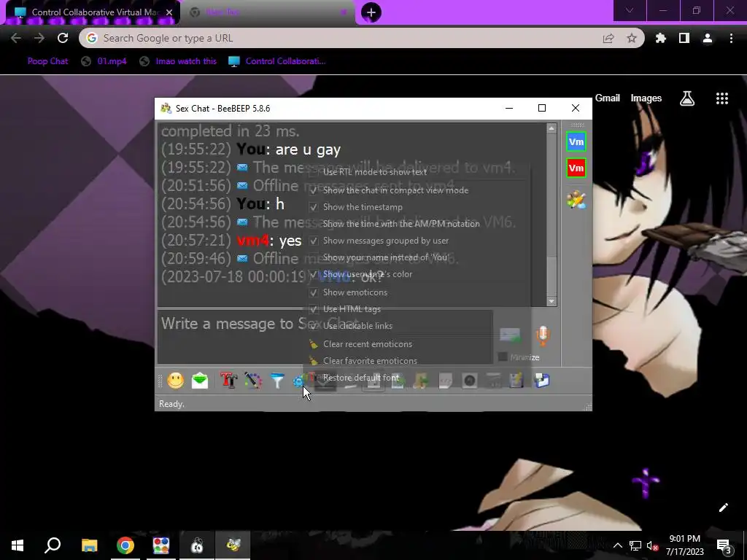This screenshot has height=560, width=747.
Task: Open BeeBEEP bee icon in taskbar
Action: 233,545
